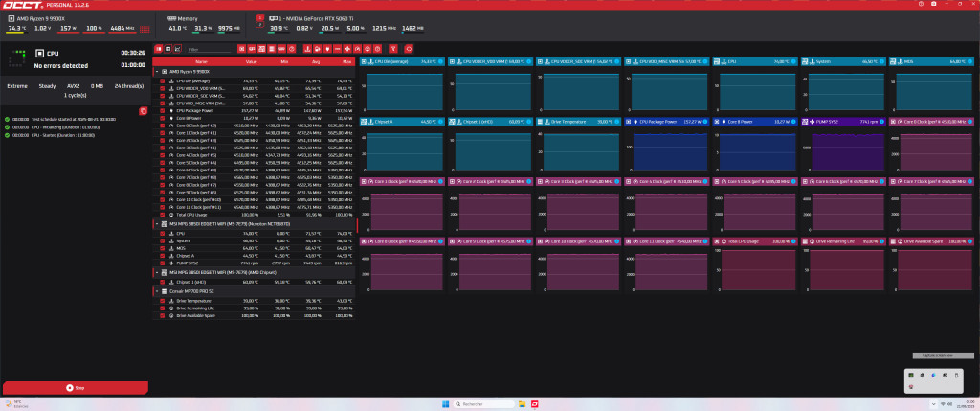Sort sensors by the Name column header
Viewport: 980px width, 411px height.
(201, 62)
